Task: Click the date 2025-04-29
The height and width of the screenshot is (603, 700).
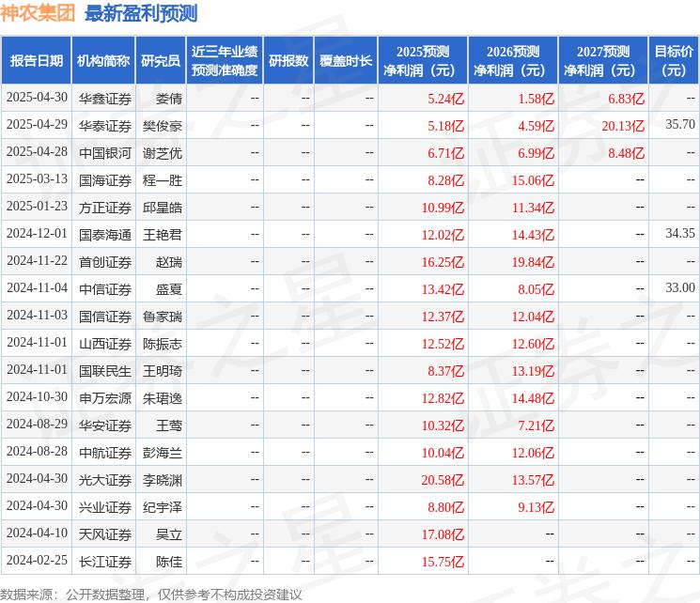Action: point(37,125)
